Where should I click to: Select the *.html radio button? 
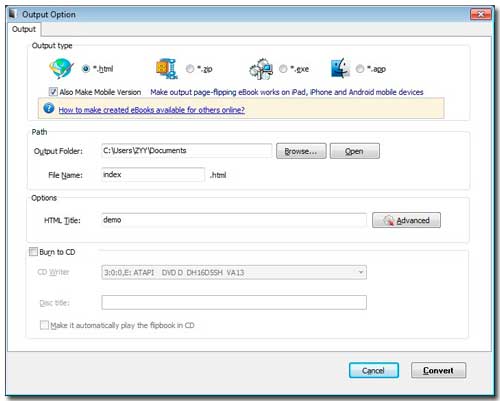[86, 69]
